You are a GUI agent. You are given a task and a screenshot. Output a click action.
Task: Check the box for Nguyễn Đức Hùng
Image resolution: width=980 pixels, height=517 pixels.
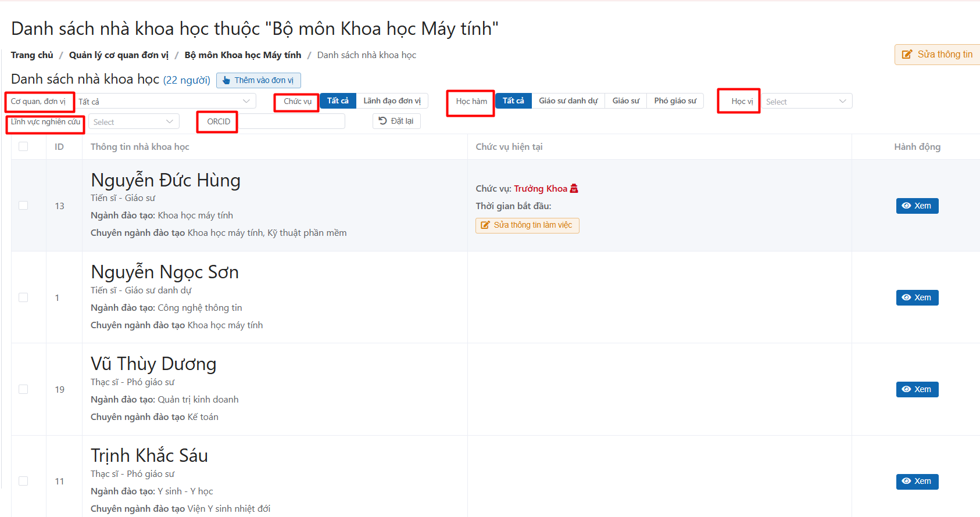[x=23, y=206]
